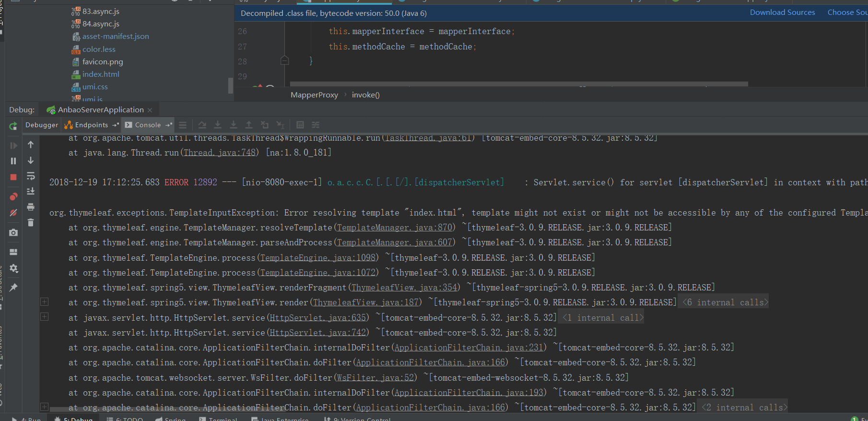Close the AnbaoServerApplication debug tab

click(x=150, y=110)
